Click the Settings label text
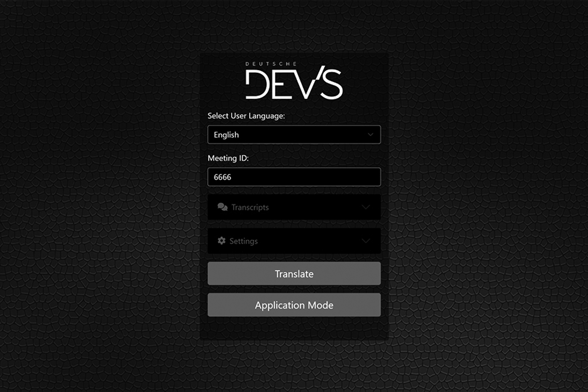The height and width of the screenshot is (392, 588). tap(243, 241)
